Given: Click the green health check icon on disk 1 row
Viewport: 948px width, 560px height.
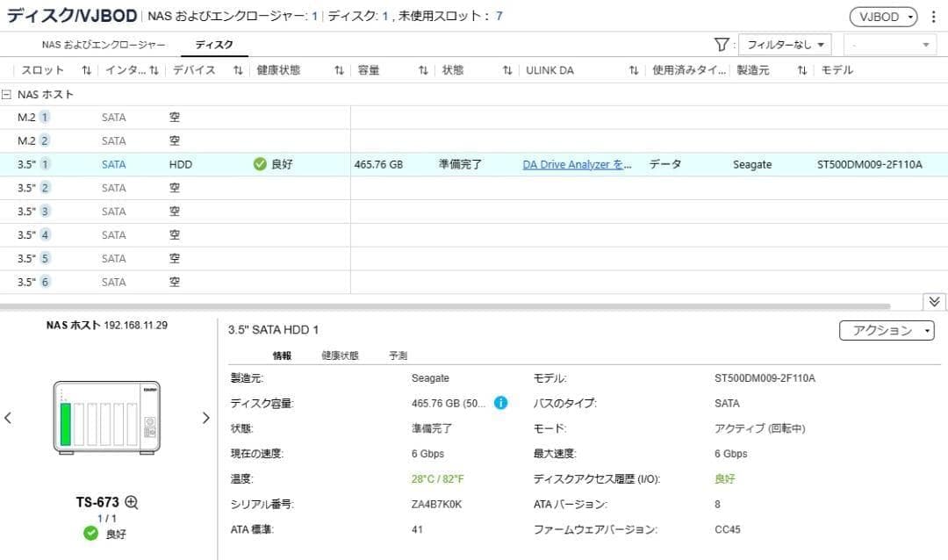Looking at the screenshot, I should 260,164.
